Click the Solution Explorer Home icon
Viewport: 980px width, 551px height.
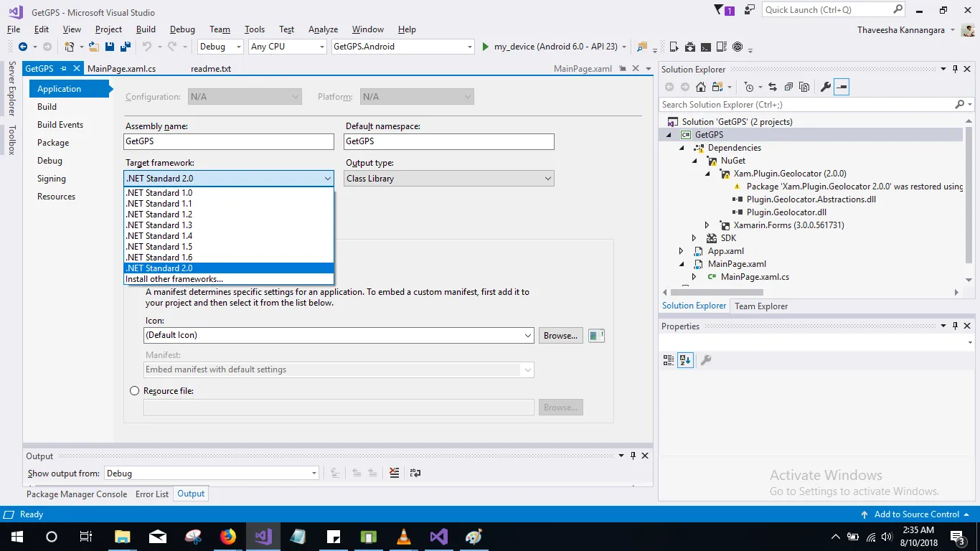(x=701, y=87)
